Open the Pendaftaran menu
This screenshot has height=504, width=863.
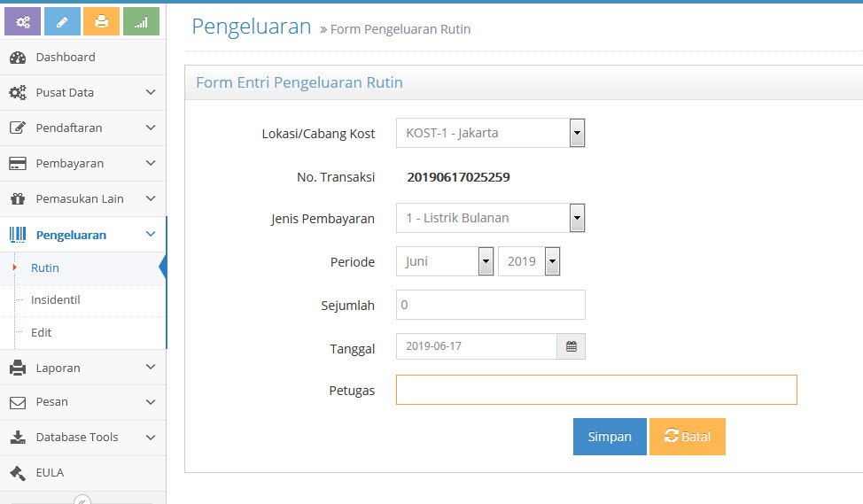[x=82, y=128]
